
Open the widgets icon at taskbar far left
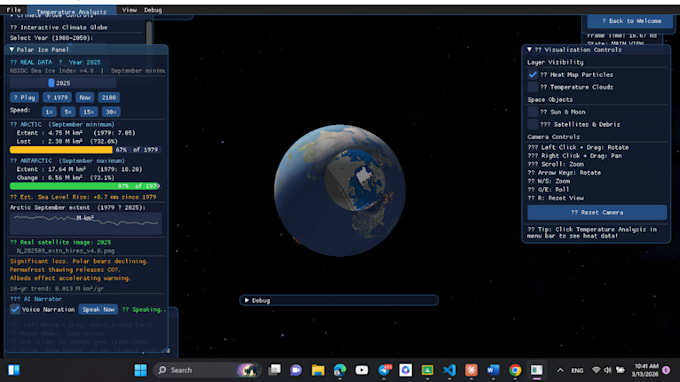pos(14,370)
